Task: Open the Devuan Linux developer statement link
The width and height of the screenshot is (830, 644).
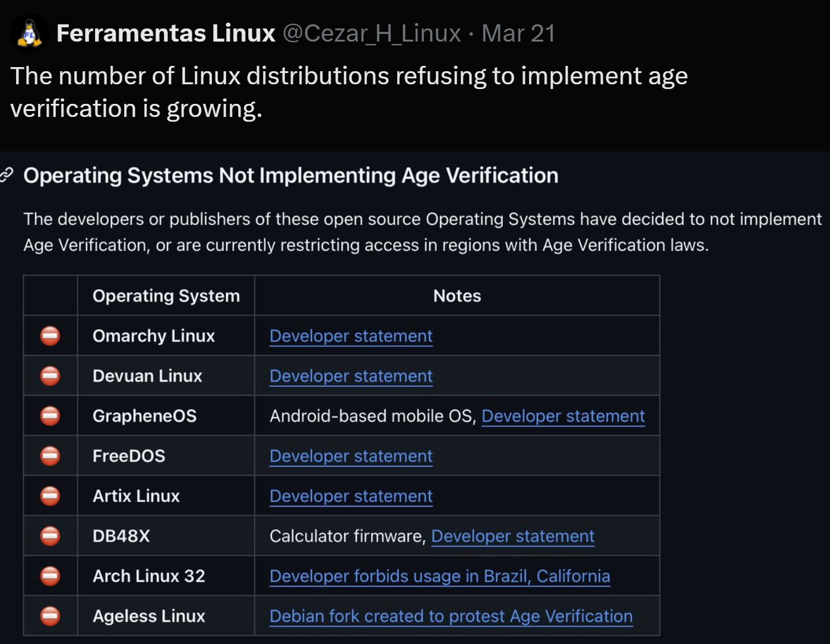Action: [x=351, y=376]
